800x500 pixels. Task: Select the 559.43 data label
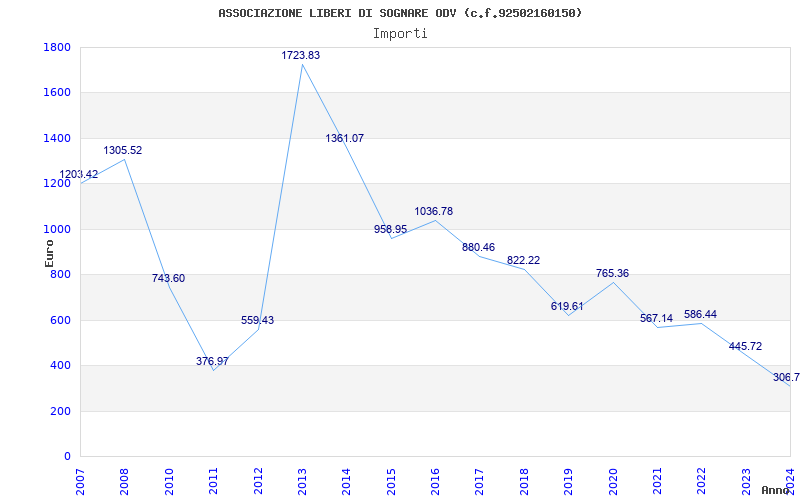[258, 320]
